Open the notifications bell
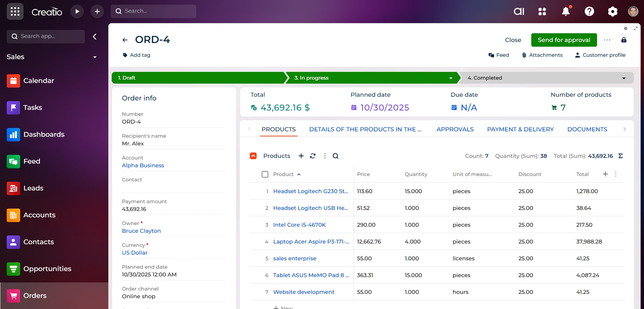The image size is (644, 309). pos(566,11)
